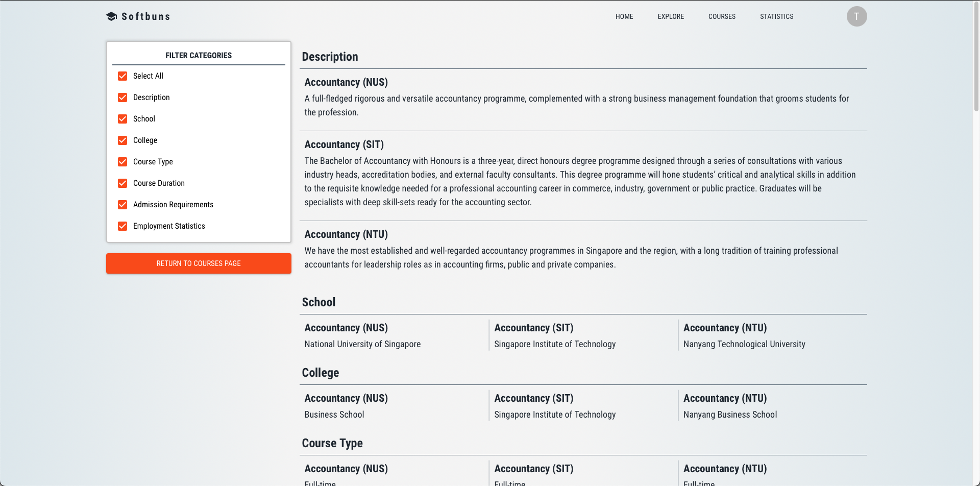Image resolution: width=980 pixels, height=486 pixels.
Task: Click Accountancy (NUS) under the School section
Action: pos(346,328)
